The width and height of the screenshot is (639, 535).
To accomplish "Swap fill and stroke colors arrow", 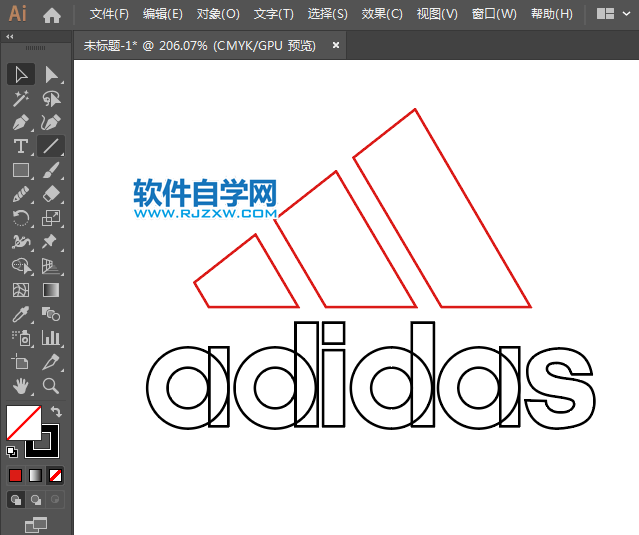I will pyautogui.click(x=56, y=412).
